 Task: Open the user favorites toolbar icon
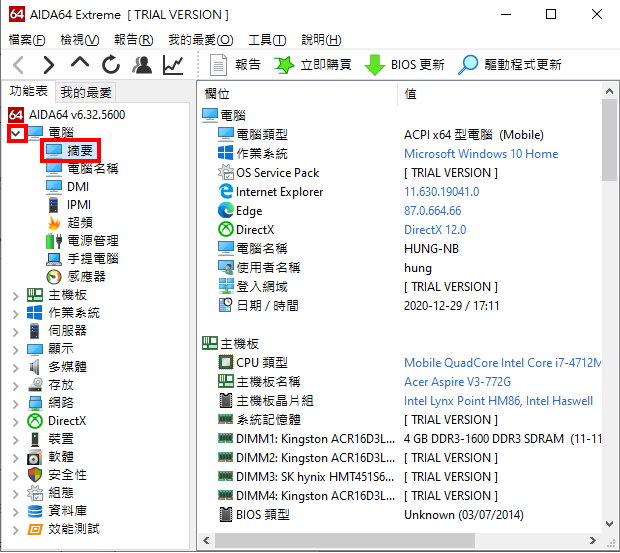142,65
